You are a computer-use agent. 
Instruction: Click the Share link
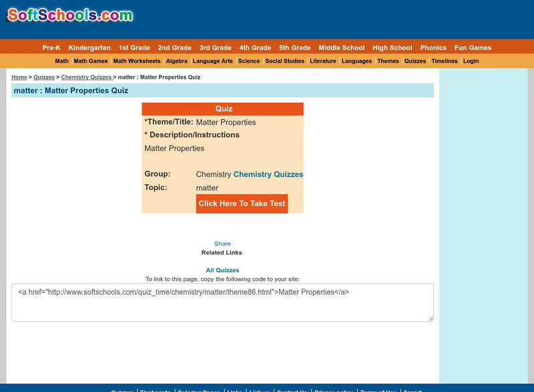[x=222, y=243]
